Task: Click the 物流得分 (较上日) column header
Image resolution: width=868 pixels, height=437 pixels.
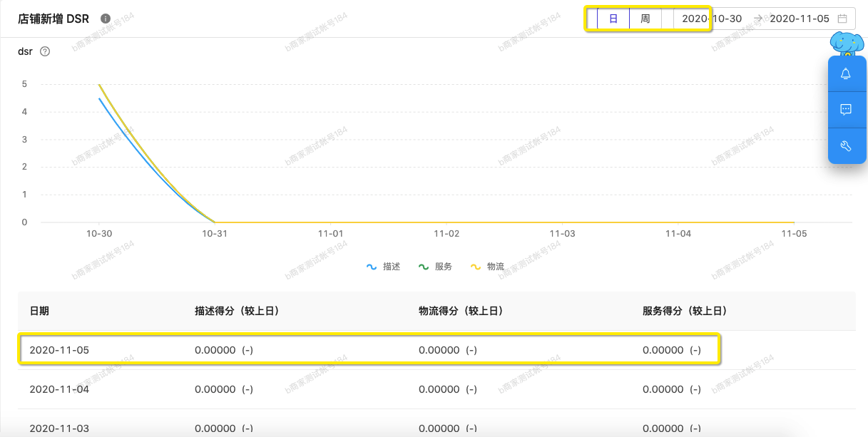Action: click(461, 311)
